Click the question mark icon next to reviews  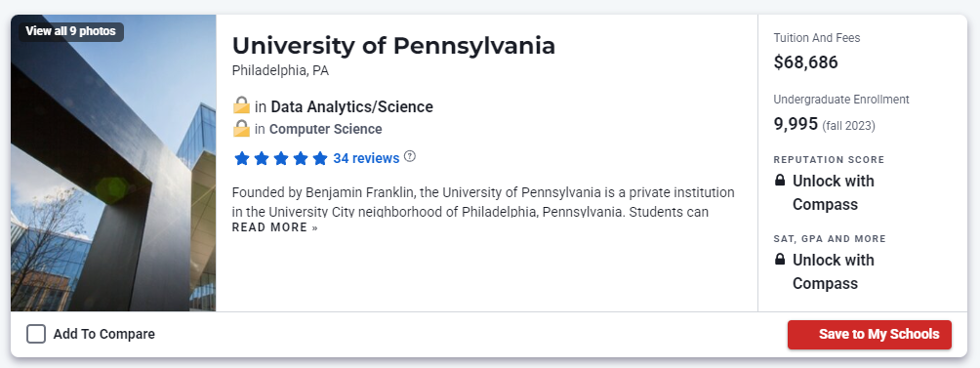point(409,156)
